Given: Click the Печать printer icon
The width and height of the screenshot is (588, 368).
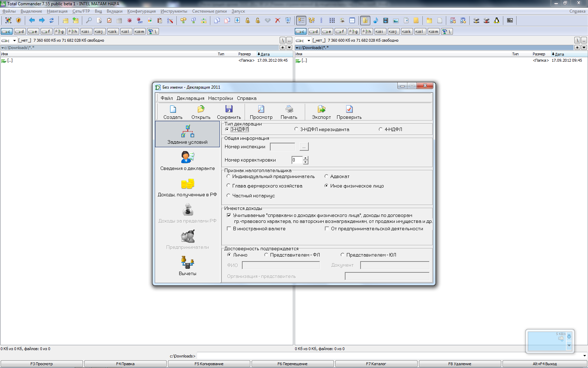Looking at the screenshot, I should click(289, 109).
